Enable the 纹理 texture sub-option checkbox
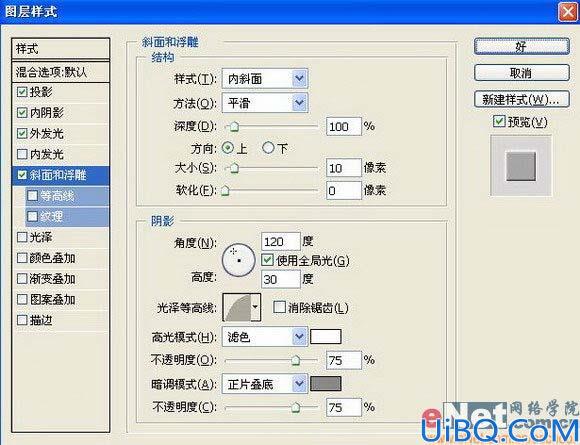Image resolution: width=580 pixels, height=445 pixels. (x=33, y=216)
